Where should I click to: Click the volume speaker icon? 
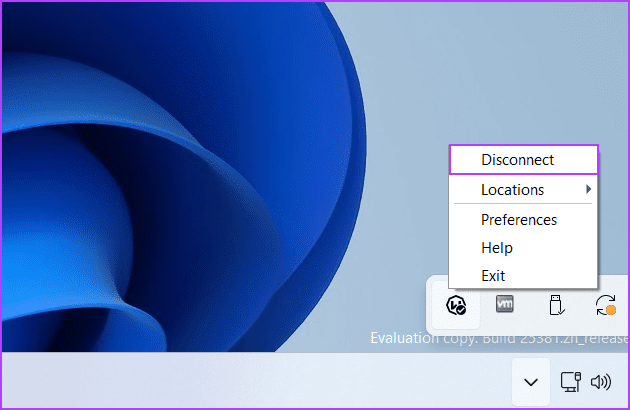click(601, 381)
